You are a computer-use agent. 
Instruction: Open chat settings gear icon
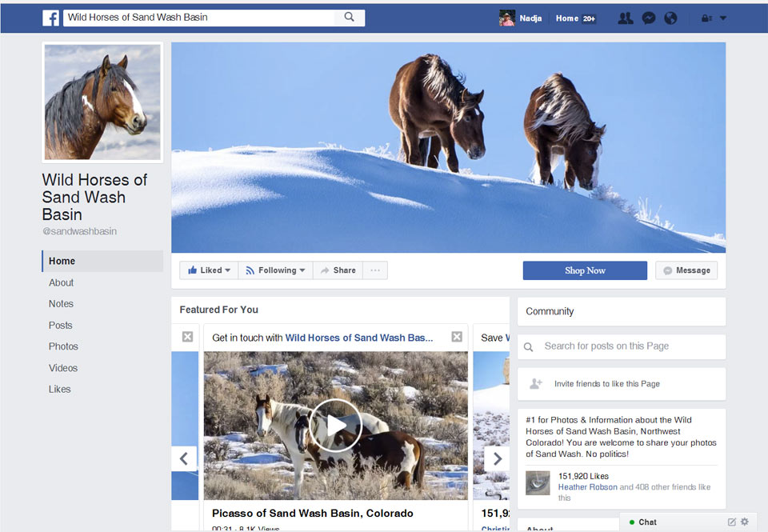(745, 522)
